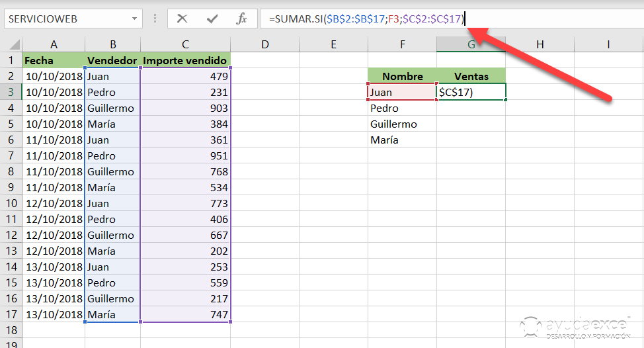Click the Nombre header cell
Screen dimensions: 644x348
(403, 76)
